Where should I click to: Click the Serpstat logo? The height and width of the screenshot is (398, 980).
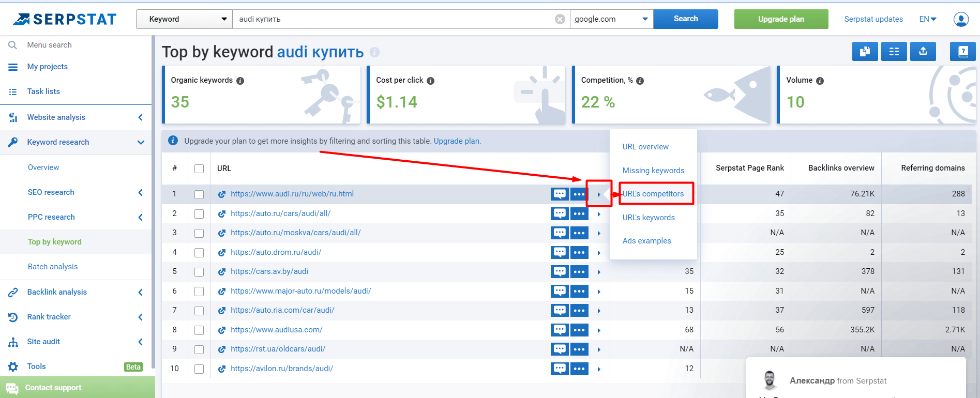(65, 19)
